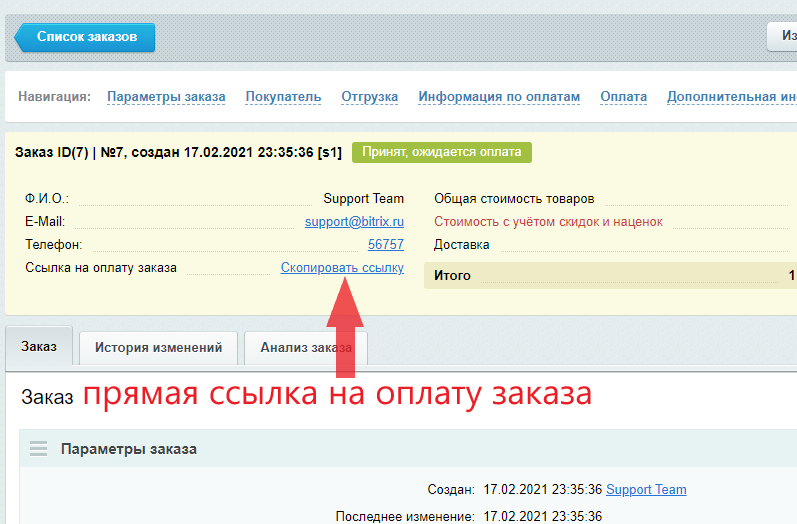
Task: Open Покупатель navigation link
Action: [x=283, y=97]
